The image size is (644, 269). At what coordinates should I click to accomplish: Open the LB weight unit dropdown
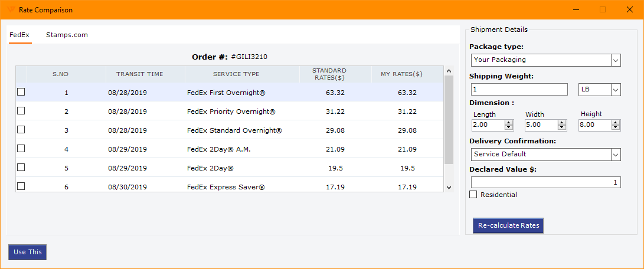[x=616, y=90]
